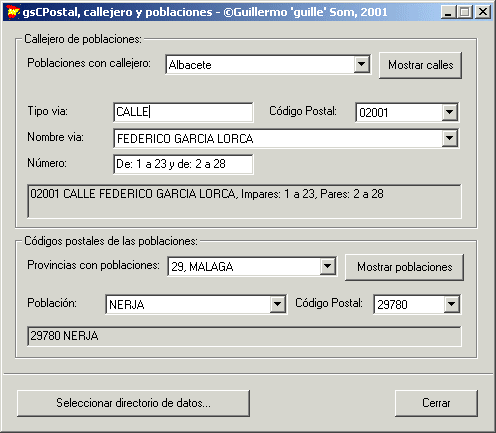Click the Número text field
The width and height of the screenshot is (496, 433).
click(x=183, y=164)
